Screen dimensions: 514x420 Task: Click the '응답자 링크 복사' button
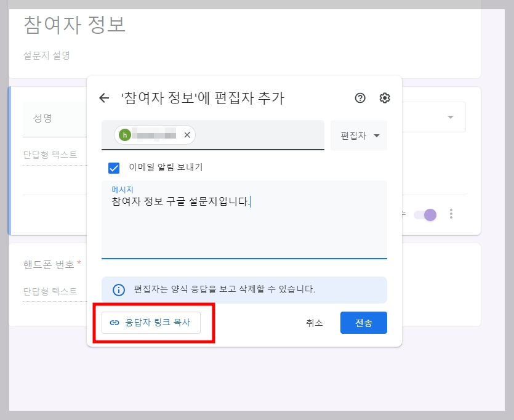150,322
